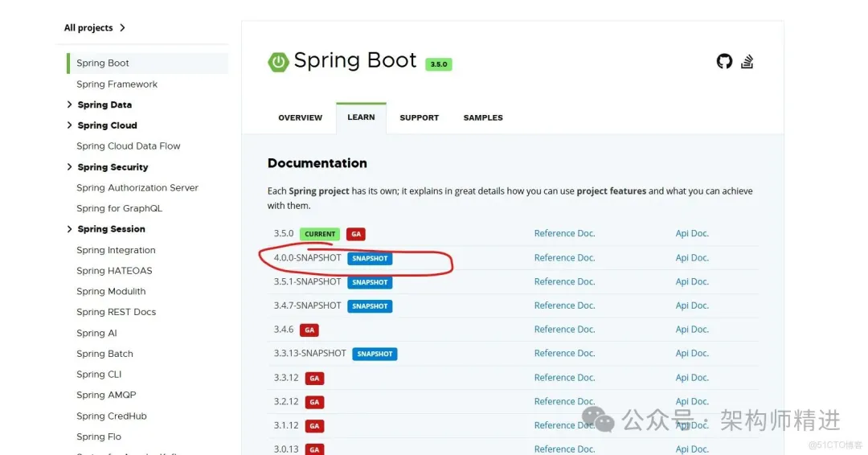Open Reference Doc. for version 3.4.6
This screenshot has height=455, width=868.
(565, 330)
